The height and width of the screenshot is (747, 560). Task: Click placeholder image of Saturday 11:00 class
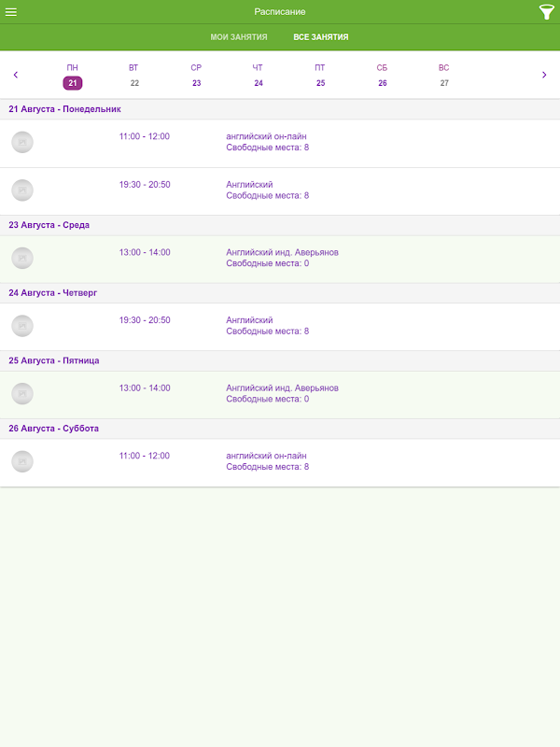22,461
